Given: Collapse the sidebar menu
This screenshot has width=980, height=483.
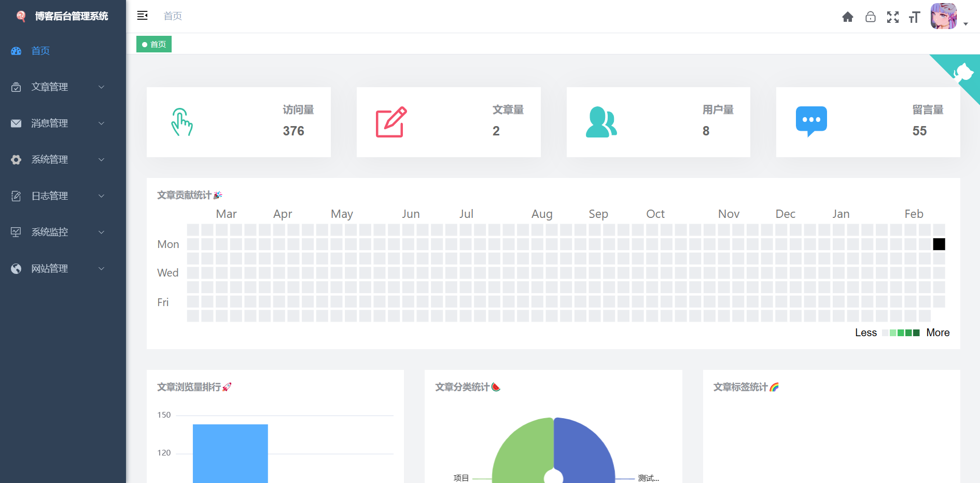Looking at the screenshot, I should [x=142, y=16].
